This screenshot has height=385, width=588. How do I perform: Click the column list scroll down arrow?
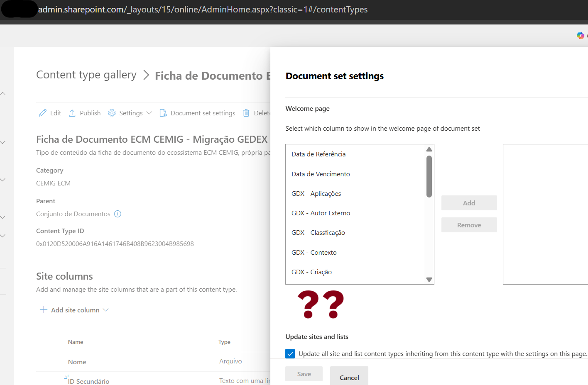[x=429, y=280]
